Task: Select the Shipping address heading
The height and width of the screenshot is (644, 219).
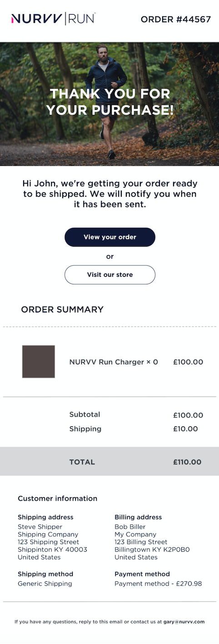Action: pos(45,517)
